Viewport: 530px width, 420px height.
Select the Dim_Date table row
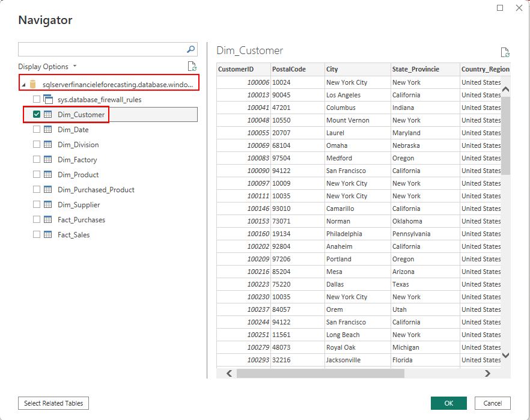click(x=108, y=129)
